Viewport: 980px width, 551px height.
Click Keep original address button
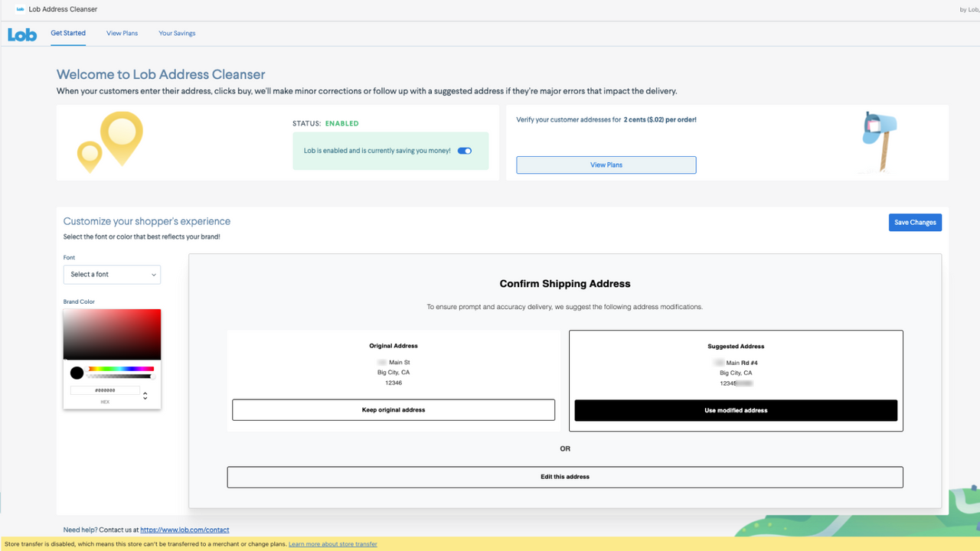pyautogui.click(x=394, y=410)
